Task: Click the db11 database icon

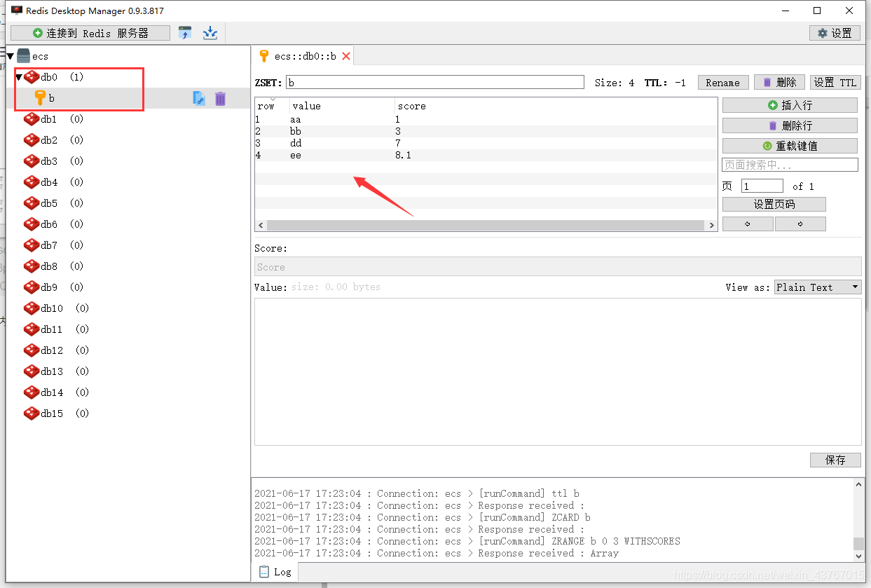Action: click(32, 329)
